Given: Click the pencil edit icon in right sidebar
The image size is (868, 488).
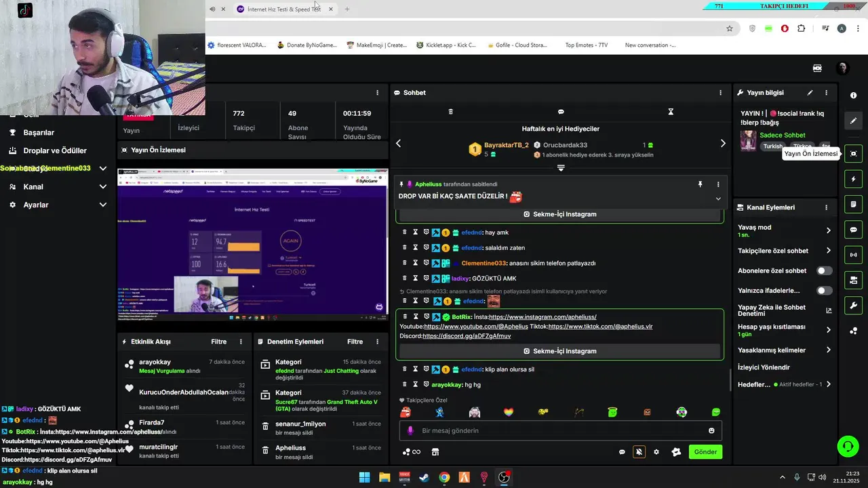Looking at the screenshot, I should click(x=854, y=121).
